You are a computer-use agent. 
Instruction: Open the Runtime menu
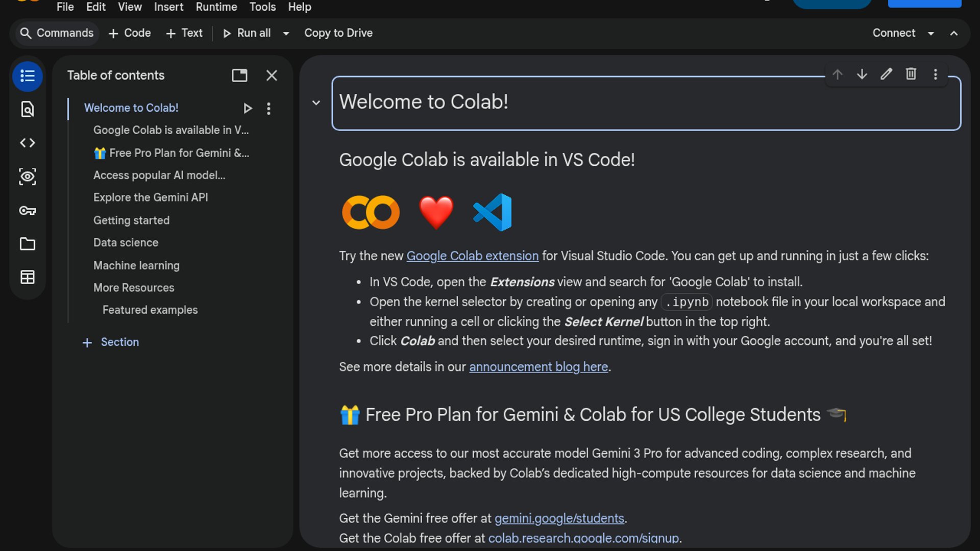click(x=216, y=7)
